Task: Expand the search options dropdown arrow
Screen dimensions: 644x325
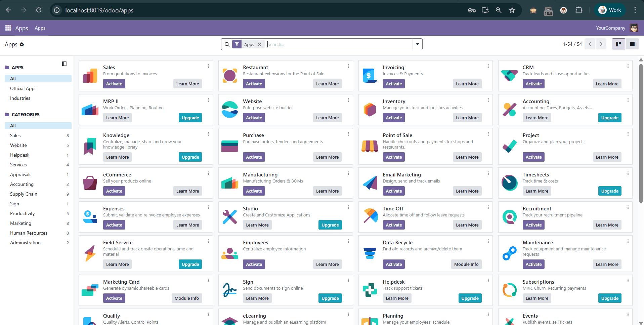Action: pos(417,44)
